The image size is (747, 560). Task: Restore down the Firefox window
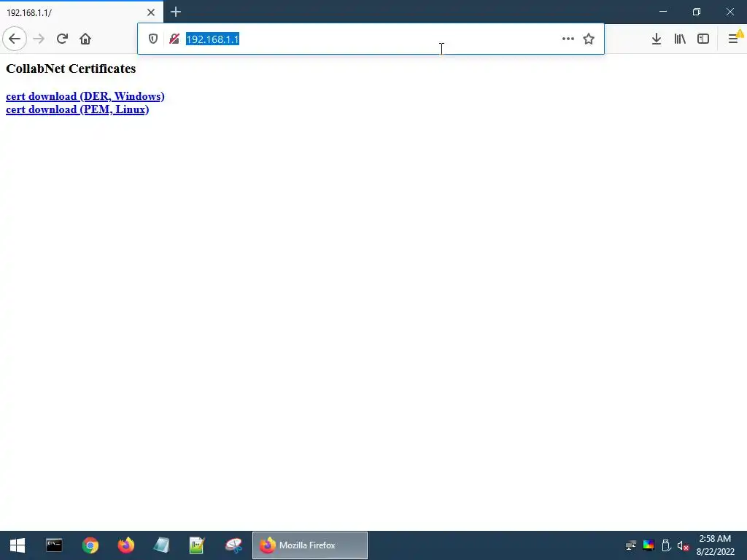click(x=697, y=12)
